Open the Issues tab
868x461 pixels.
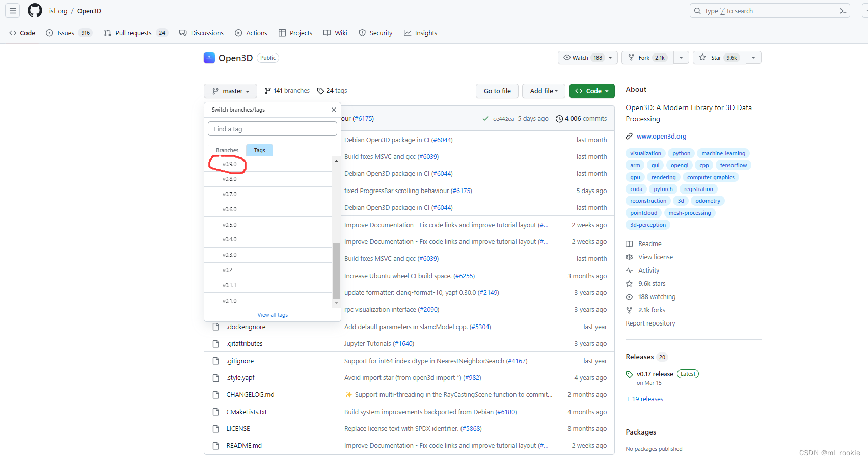(69, 33)
